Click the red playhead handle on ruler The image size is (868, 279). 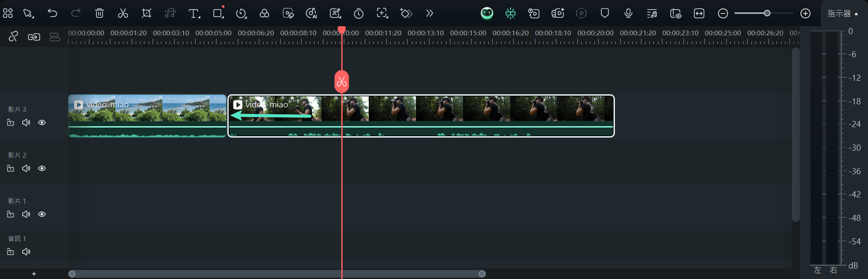coord(342,30)
